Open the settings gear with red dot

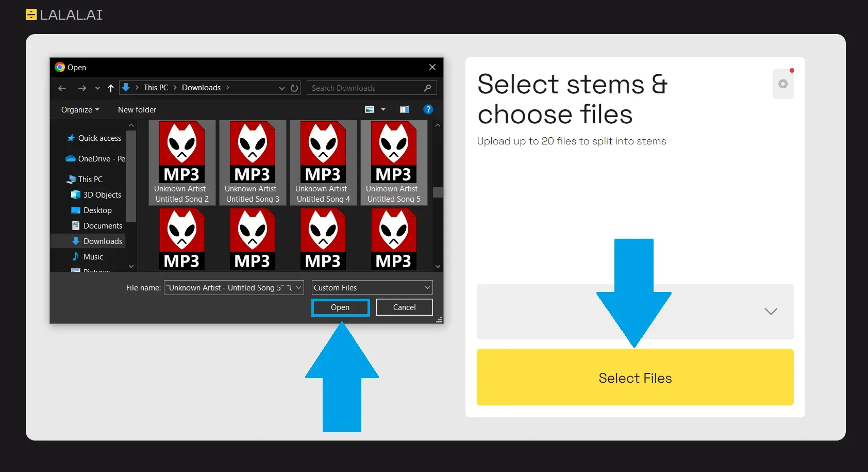783,84
